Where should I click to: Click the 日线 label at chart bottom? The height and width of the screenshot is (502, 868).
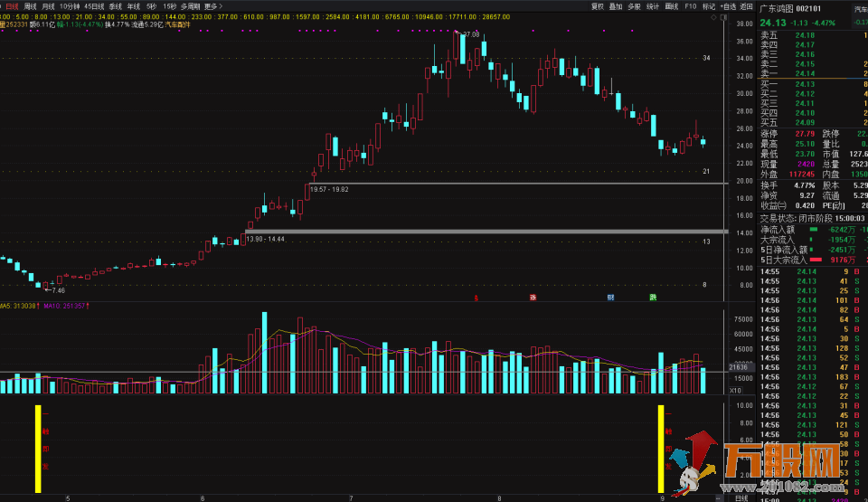(x=741, y=498)
